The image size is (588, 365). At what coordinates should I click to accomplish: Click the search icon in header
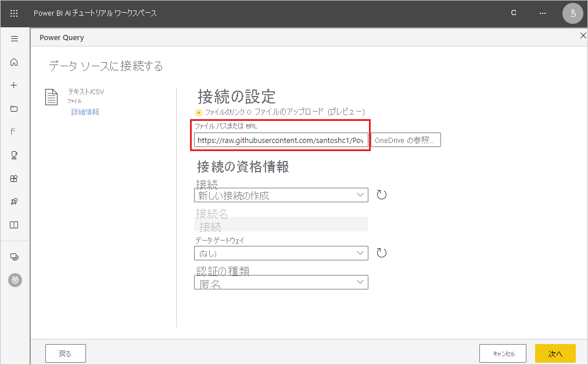514,13
